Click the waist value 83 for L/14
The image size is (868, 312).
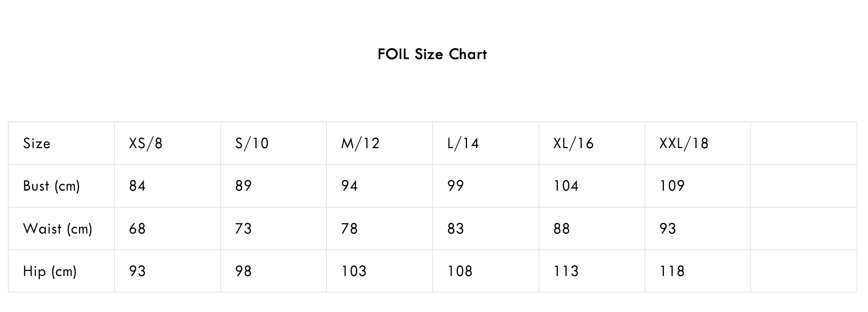point(456,229)
